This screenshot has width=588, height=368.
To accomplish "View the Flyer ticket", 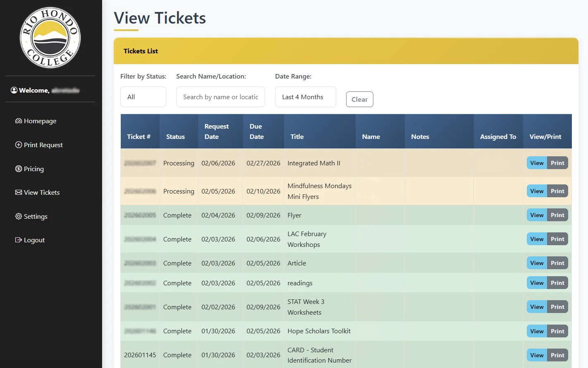I will point(537,215).
